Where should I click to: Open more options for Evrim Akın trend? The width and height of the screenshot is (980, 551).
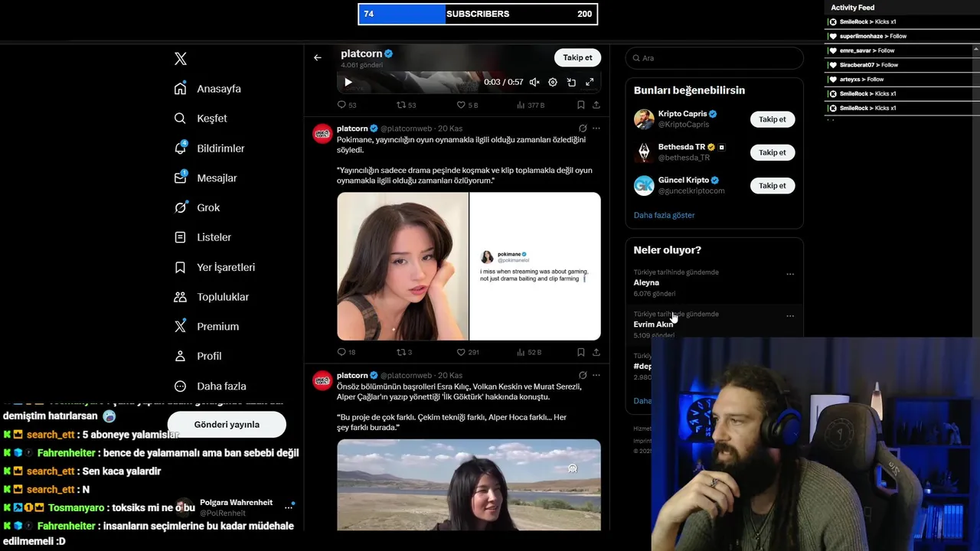point(790,316)
